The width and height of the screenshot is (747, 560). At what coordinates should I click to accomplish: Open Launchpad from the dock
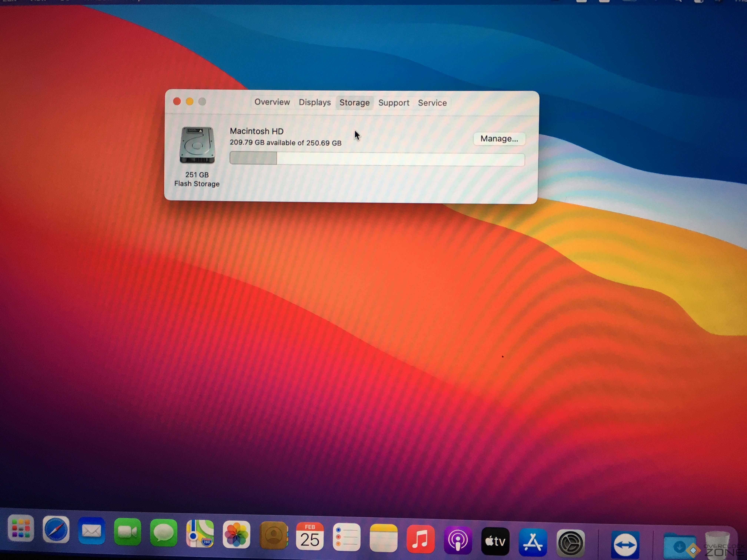click(21, 529)
